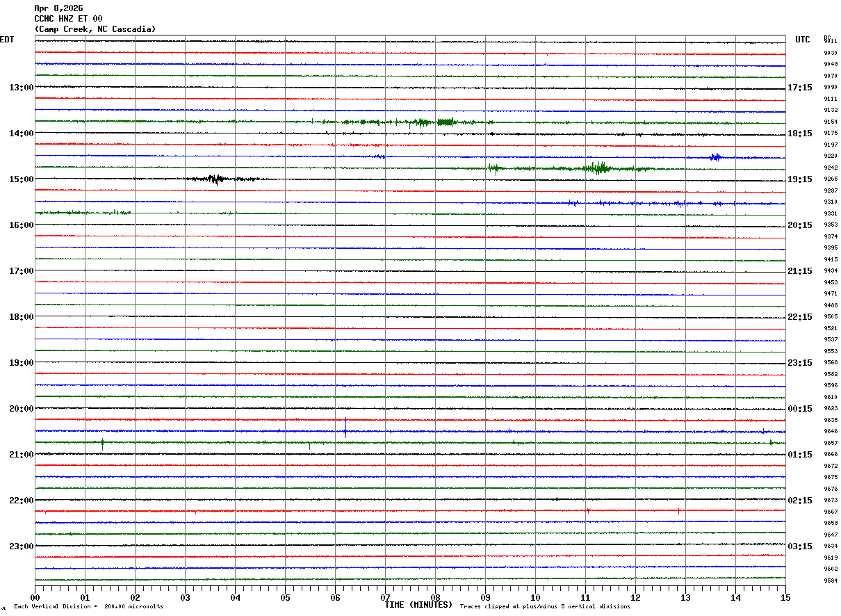Screen dimensions: 841x616
Task: Click the blue spike near minute 13.5
Action: [x=716, y=156]
